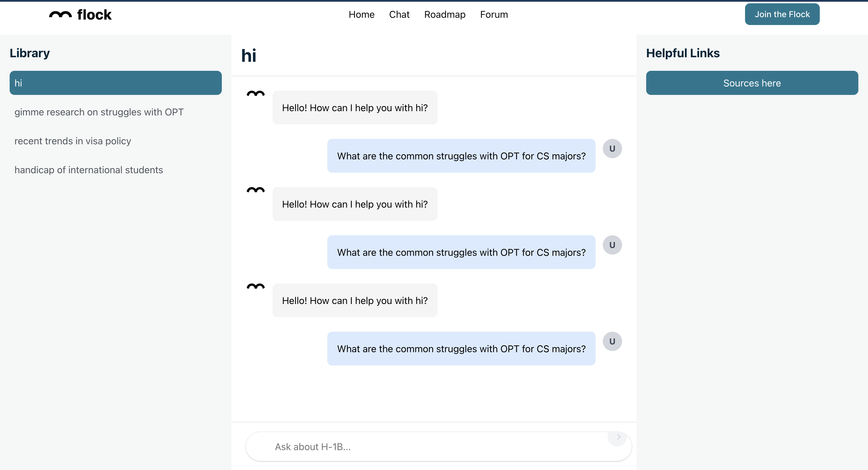Open the Roadmap page

tap(445, 14)
